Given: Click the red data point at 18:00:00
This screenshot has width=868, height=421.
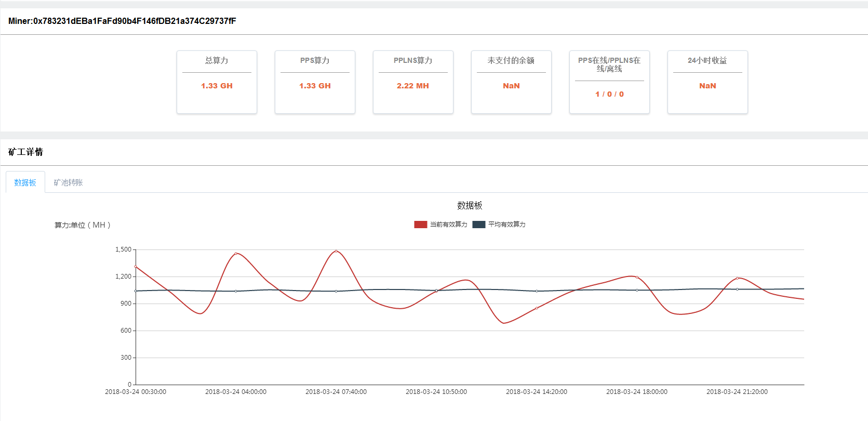Looking at the screenshot, I should pos(637,277).
